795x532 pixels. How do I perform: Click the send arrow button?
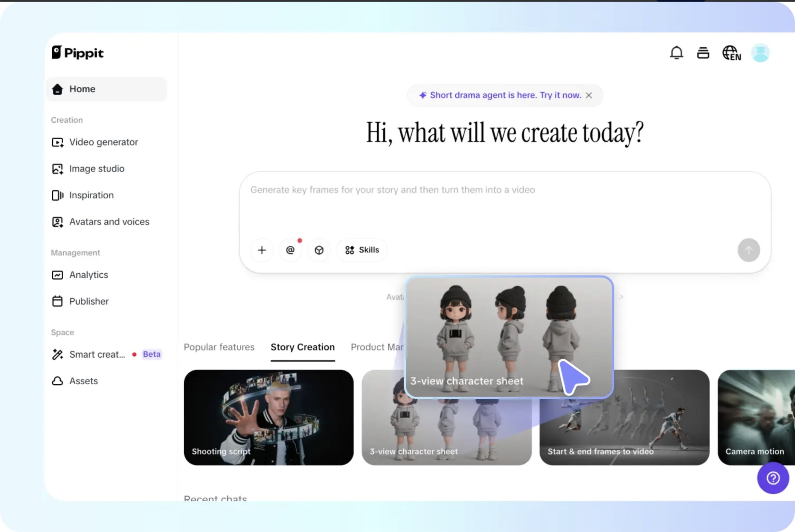[749, 250]
